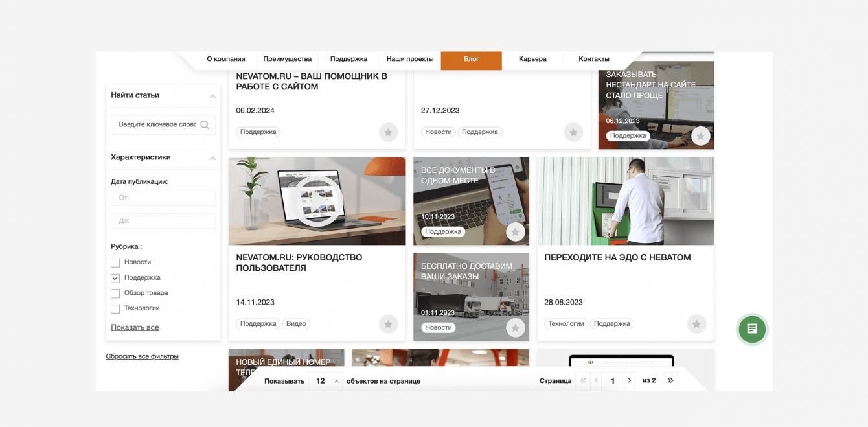Open the green chat widget button
The image size is (868, 427).
752,329
